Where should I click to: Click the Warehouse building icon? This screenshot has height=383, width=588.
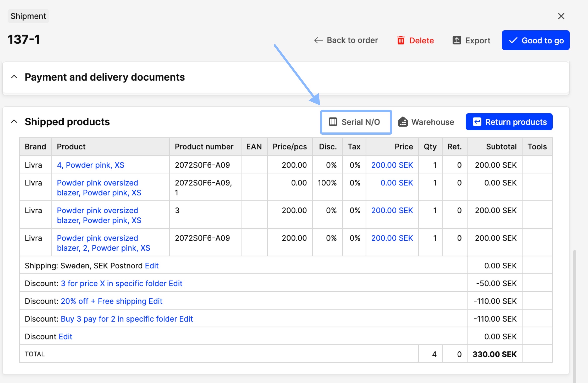click(403, 122)
